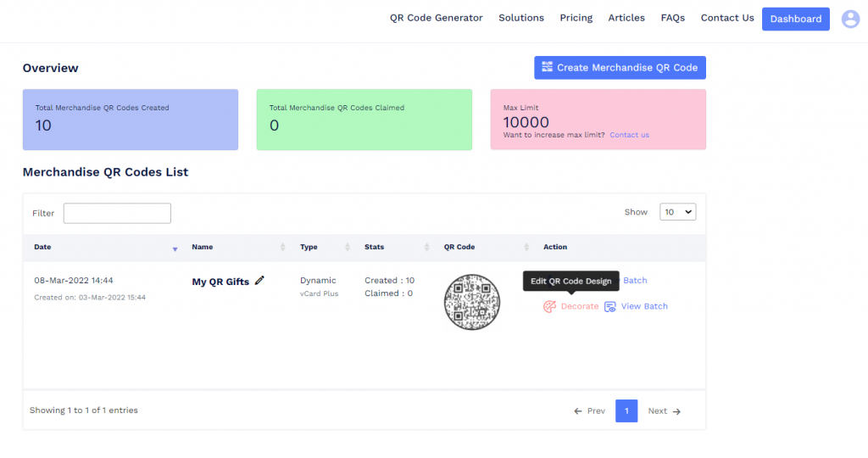
Task: Sort the Type column
Action: (347, 248)
